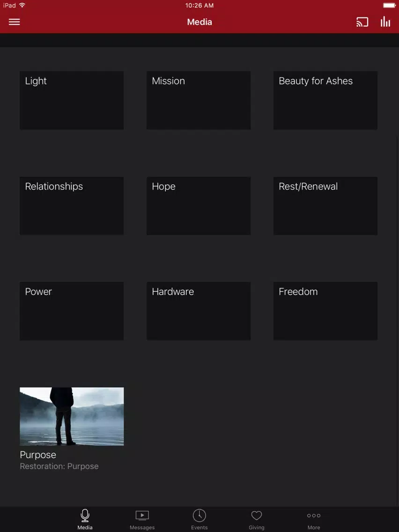Open the Rest/Renewal tile

325,206
